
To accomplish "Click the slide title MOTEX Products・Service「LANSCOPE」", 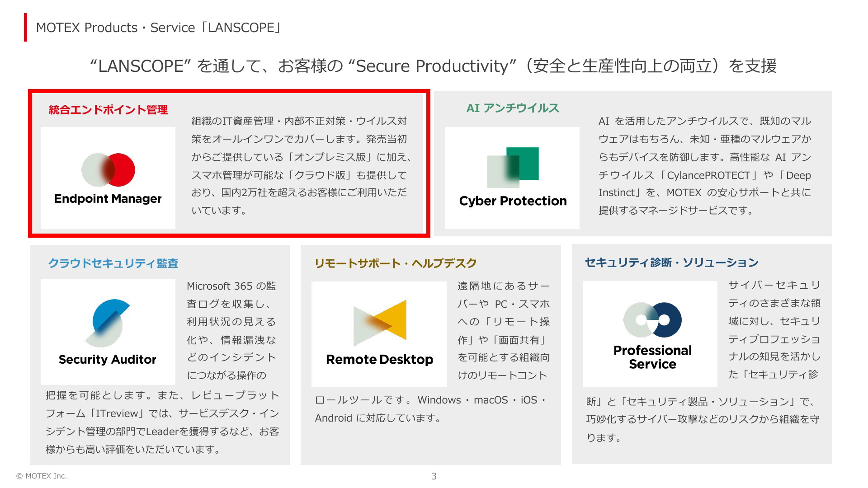I will [159, 28].
